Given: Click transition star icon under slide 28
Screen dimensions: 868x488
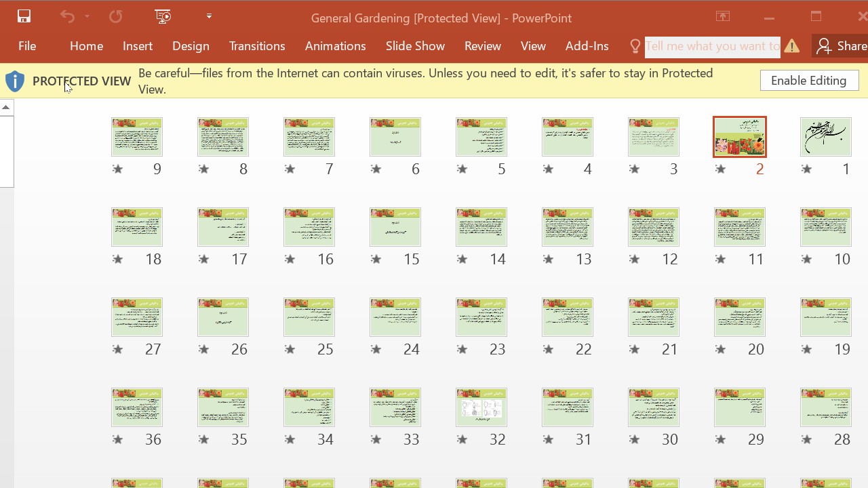Looking at the screenshot, I should click(806, 439).
